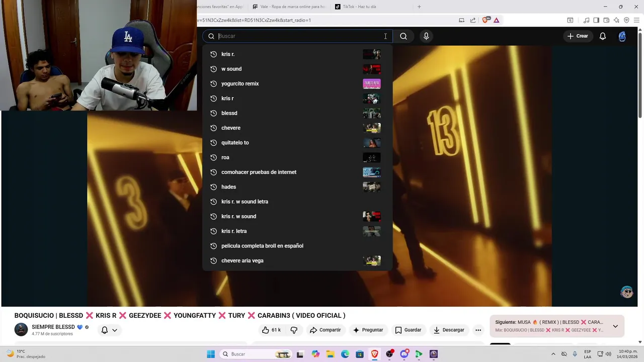This screenshot has height=362, width=644.
Task: Open Brave playlist music note icon
Action: click(x=586, y=20)
